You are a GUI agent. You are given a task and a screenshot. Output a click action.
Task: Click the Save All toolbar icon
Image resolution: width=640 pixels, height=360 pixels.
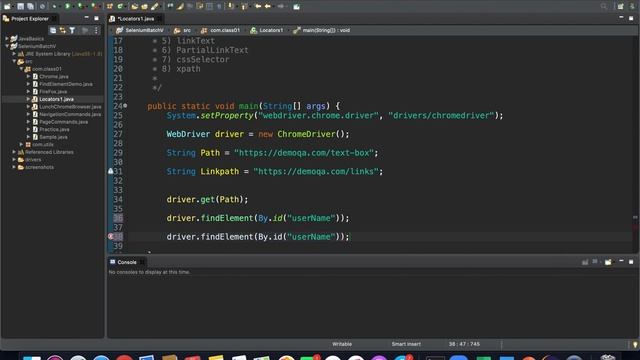tap(30, 6)
